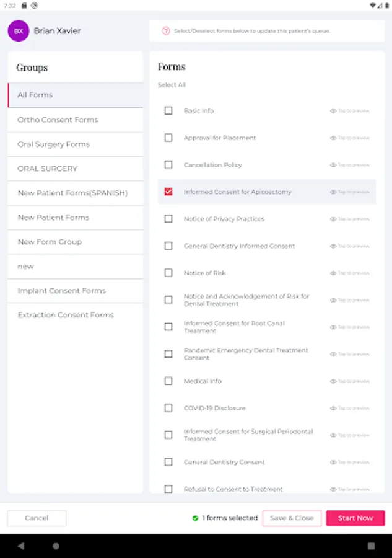Tap the Select All link

click(x=172, y=85)
